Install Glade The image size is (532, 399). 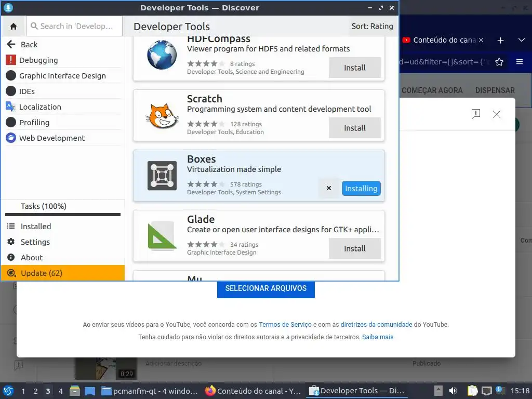354,248
